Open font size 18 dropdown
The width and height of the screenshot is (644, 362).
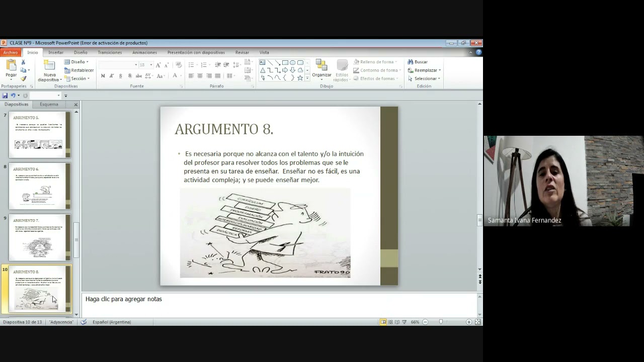point(151,65)
